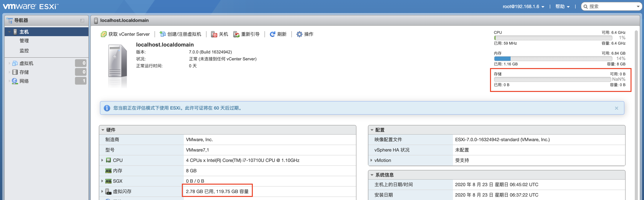644x200 pixels.
Task: Expand the Virtual Machines (虚拟机) tree node
Action: click(x=9, y=63)
